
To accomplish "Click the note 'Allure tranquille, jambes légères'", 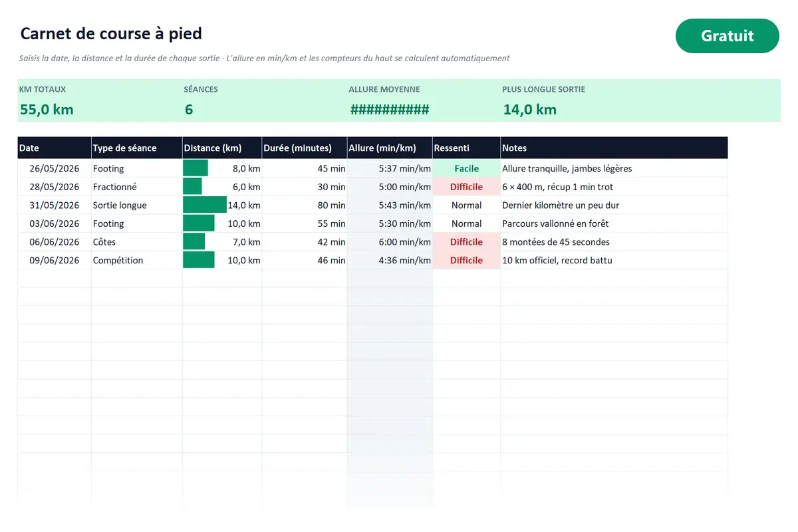I will pyautogui.click(x=567, y=168).
